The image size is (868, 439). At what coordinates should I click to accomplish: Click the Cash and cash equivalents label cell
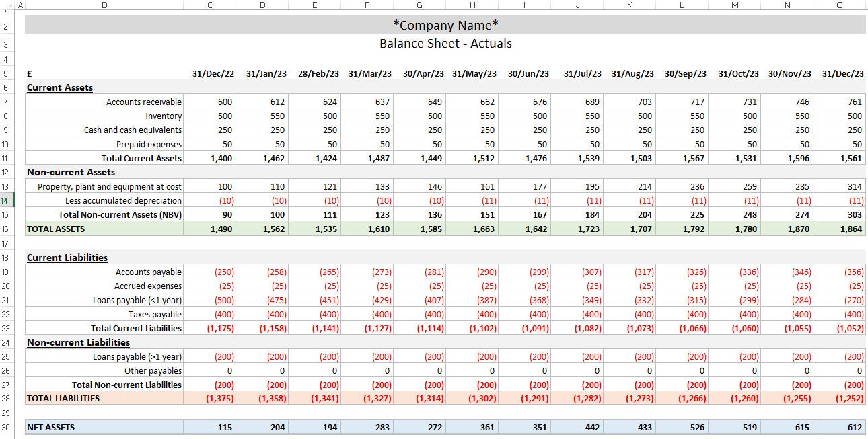[133, 130]
